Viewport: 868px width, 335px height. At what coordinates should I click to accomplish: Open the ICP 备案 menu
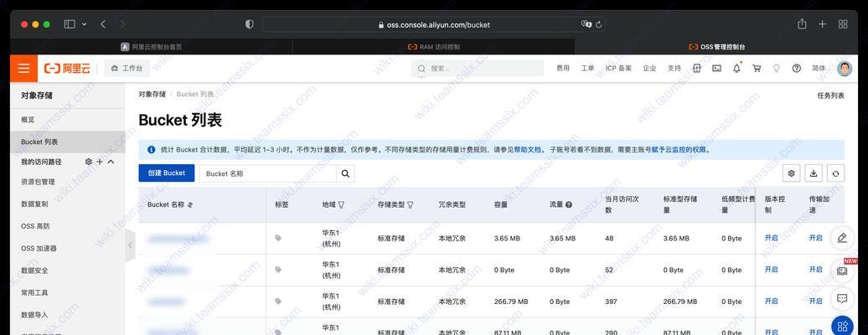click(x=618, y=69)
